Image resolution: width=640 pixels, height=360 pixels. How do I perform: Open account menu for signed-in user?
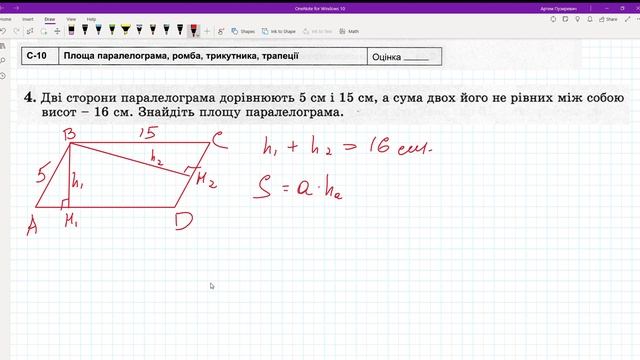pyautogui.click(x=558, y=9)
